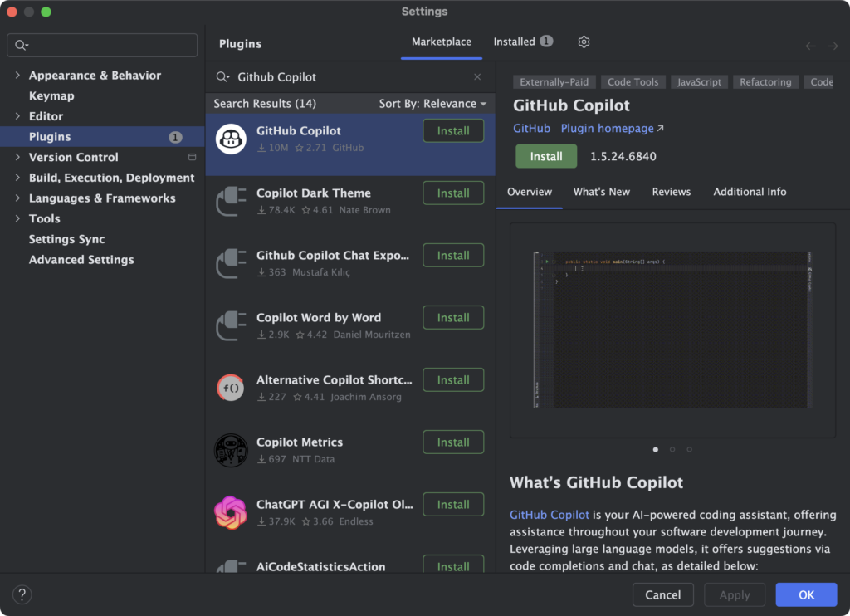
Task: Select Keymap in the settings tree
Action: pos(51,96)
